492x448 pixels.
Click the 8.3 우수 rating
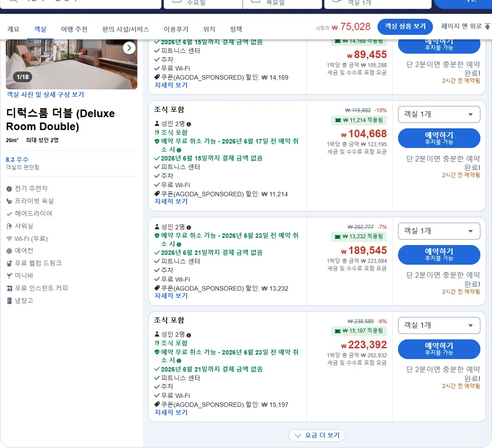click(x=17, y=159)
